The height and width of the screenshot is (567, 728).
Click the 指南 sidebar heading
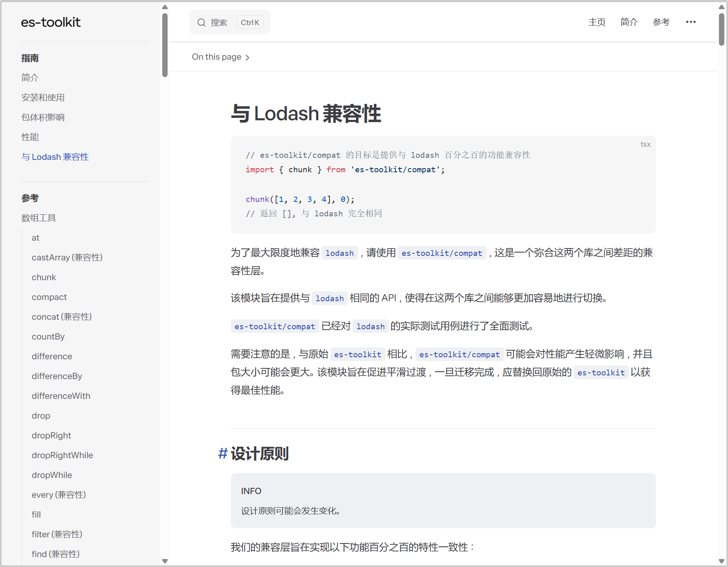30,58
